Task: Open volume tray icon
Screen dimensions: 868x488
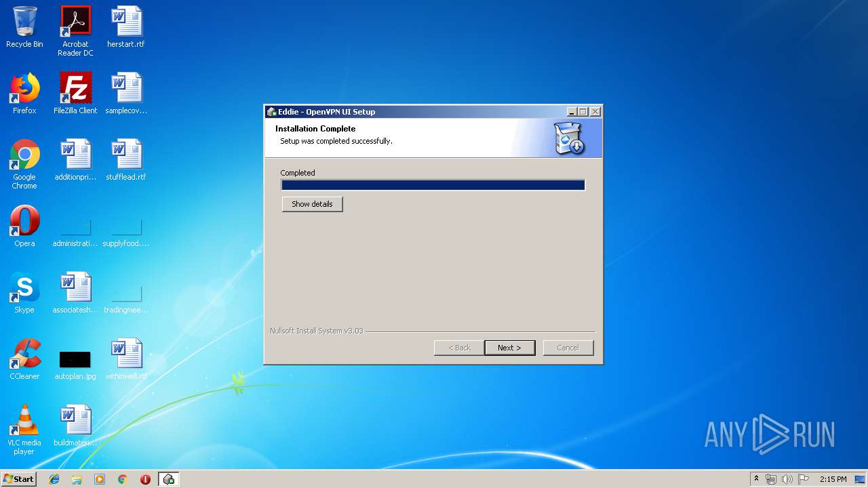Action: [787, 479]
